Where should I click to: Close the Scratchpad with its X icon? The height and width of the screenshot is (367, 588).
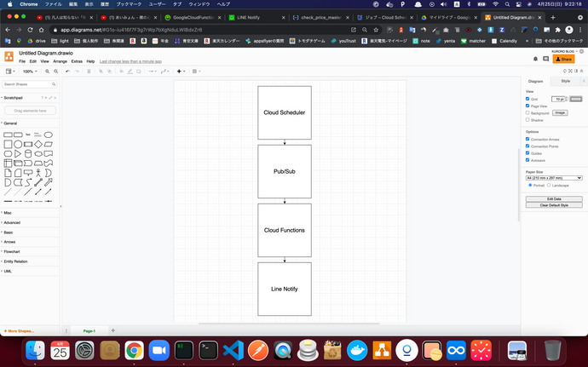(55, 98)
